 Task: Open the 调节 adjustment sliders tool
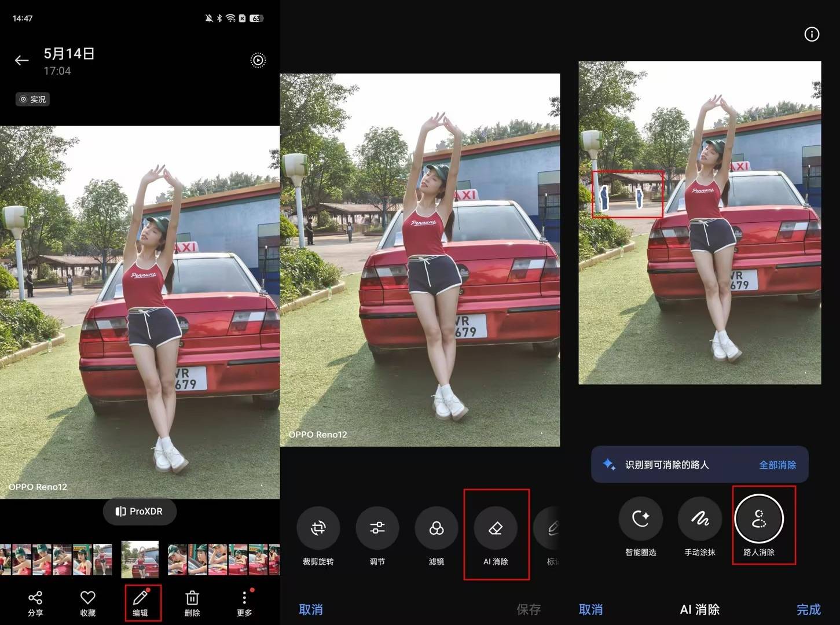coord(377,528)
